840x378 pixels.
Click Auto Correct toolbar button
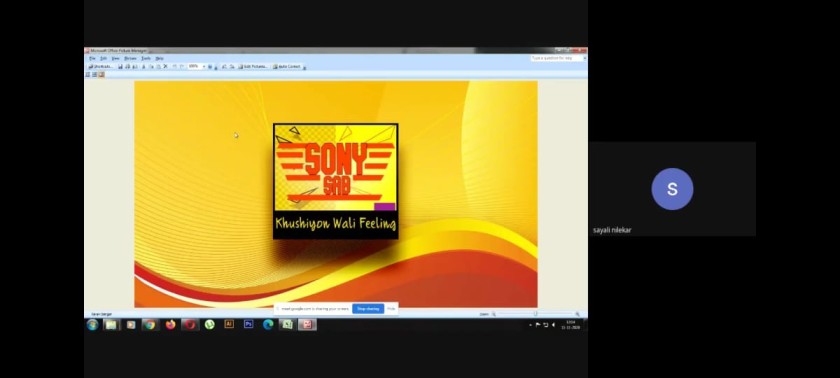point(287,66)
